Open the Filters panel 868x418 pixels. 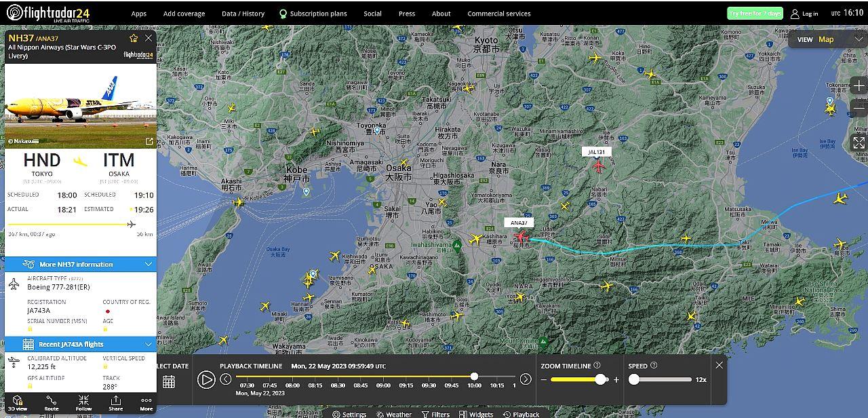pos(435,414)
